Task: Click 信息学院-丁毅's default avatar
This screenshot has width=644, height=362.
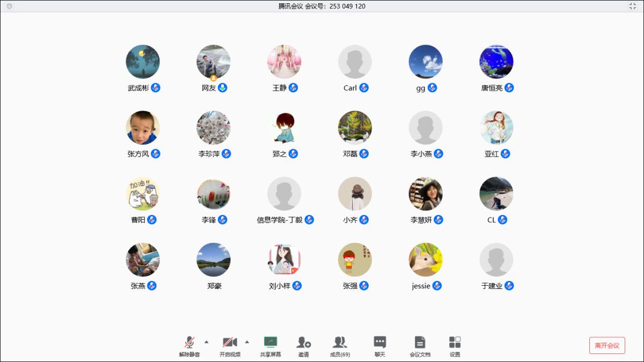Action: click(x=284, y=194)
